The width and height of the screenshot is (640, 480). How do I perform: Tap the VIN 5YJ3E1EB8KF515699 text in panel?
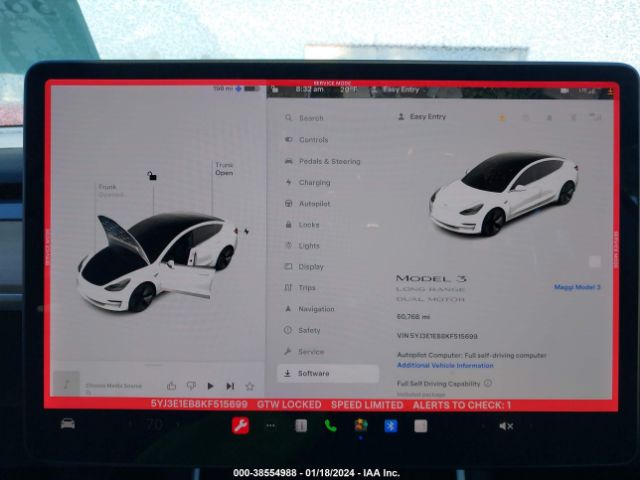(x=437, y=336)
